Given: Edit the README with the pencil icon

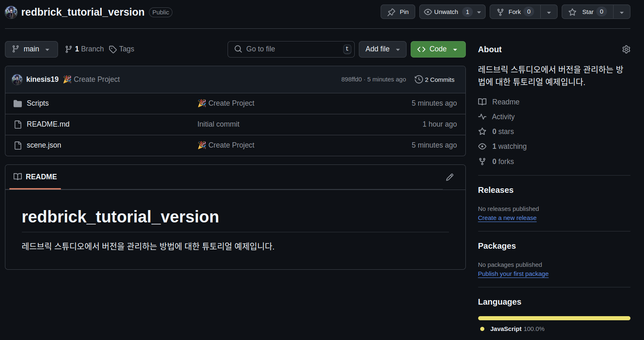Looking at the screenshot, I should pos(450,177).
